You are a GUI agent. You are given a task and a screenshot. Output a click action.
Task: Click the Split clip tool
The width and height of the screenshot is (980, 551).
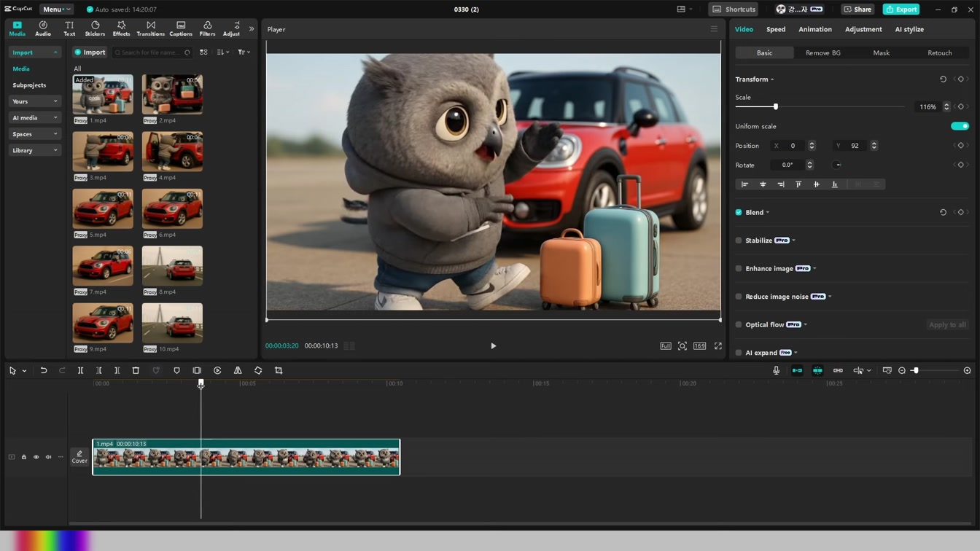80,370
